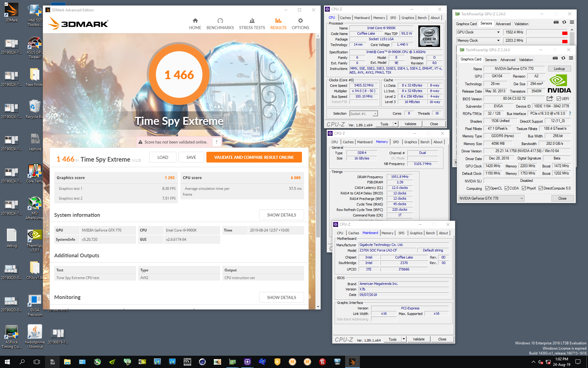
Task: Switch to the Caches tab in top CPU-Z
Action: (345, 18)
